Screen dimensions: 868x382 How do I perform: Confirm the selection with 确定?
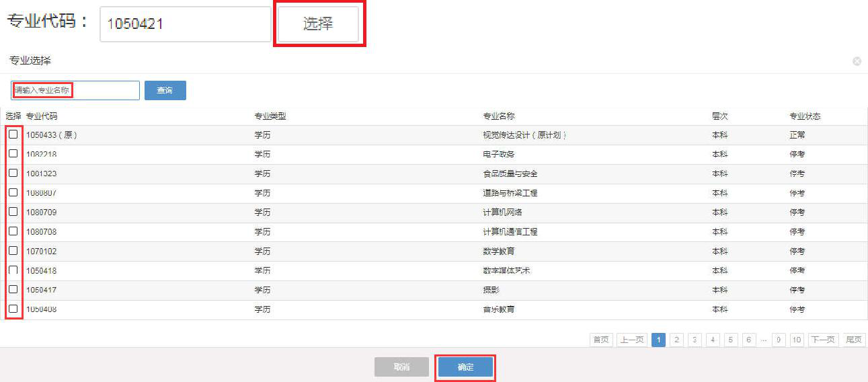click(465, 367)
